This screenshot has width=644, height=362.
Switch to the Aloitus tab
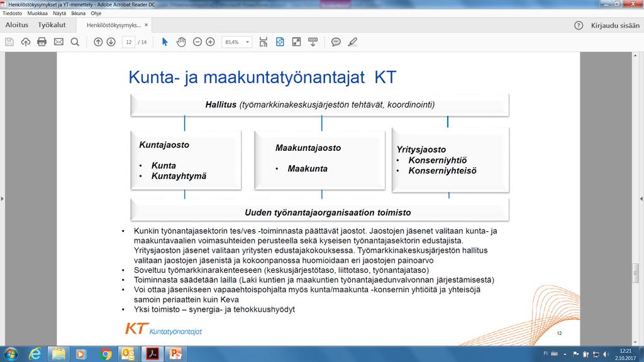click(17, 25)
